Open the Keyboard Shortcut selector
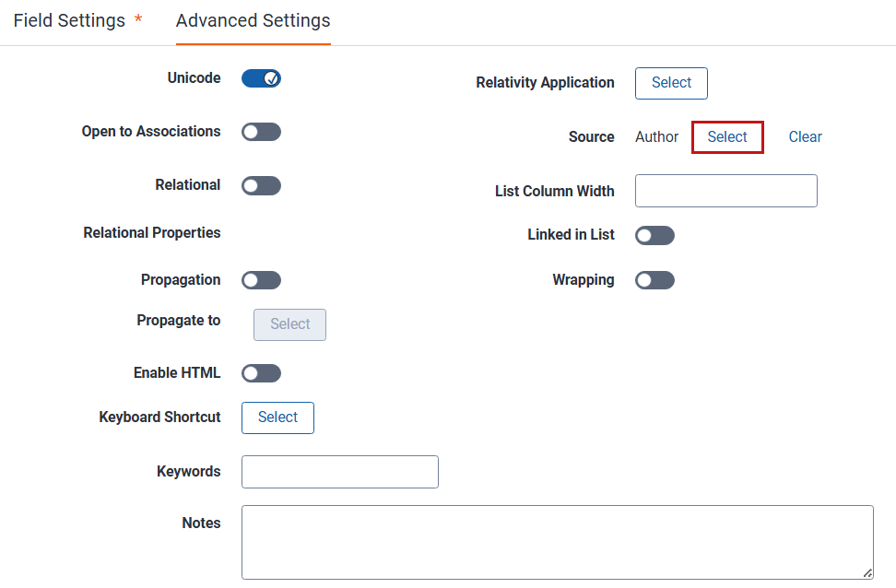 (x=277, y=417)
